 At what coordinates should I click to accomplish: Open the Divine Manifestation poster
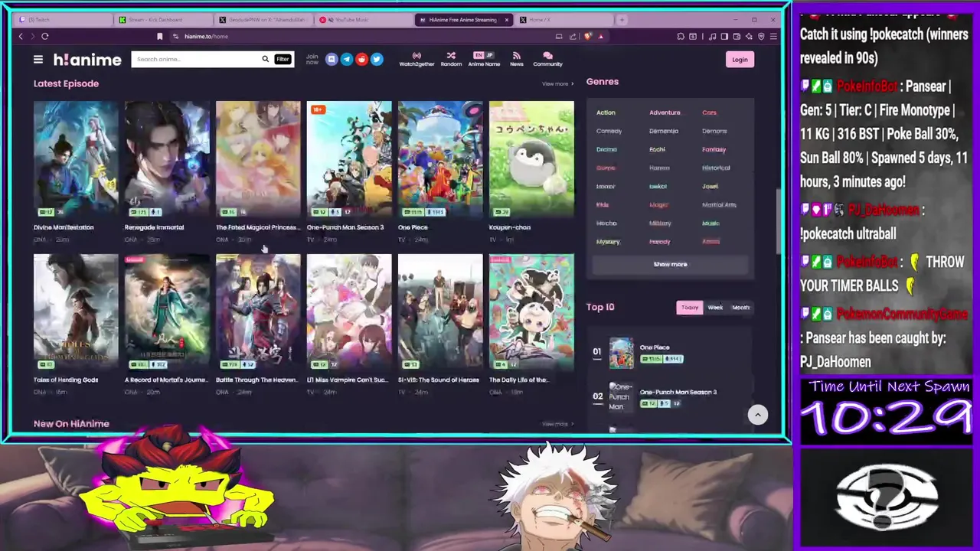pos(76,158)
